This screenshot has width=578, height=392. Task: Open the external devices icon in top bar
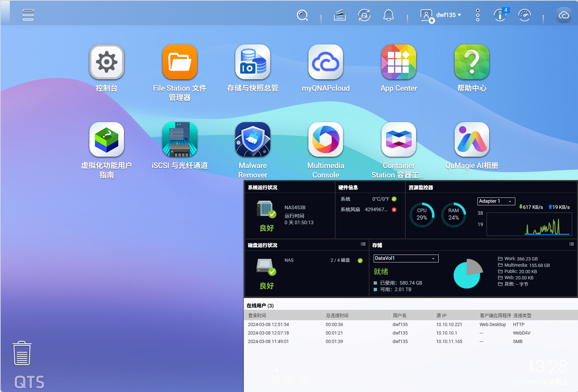point(364,15)
